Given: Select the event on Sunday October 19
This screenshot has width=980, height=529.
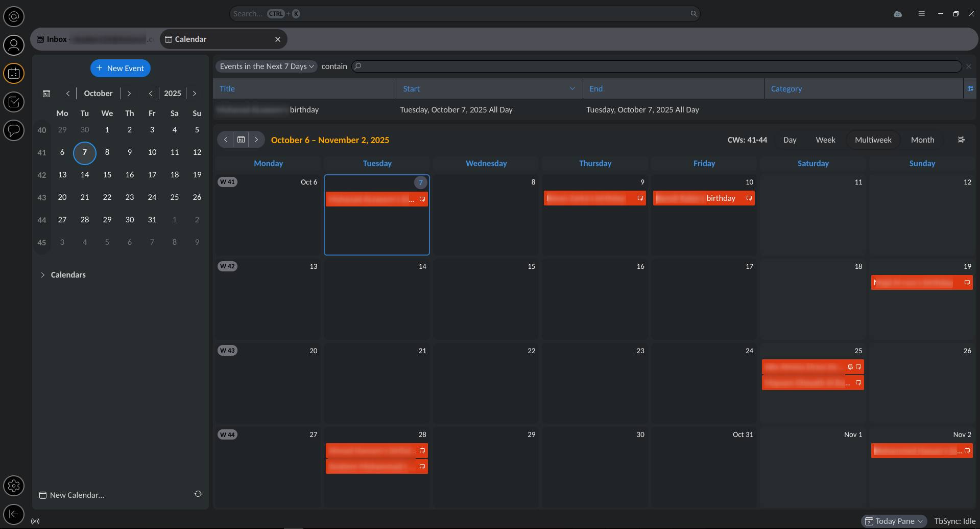Looking at the screenshot, I should tap(922, 283).
